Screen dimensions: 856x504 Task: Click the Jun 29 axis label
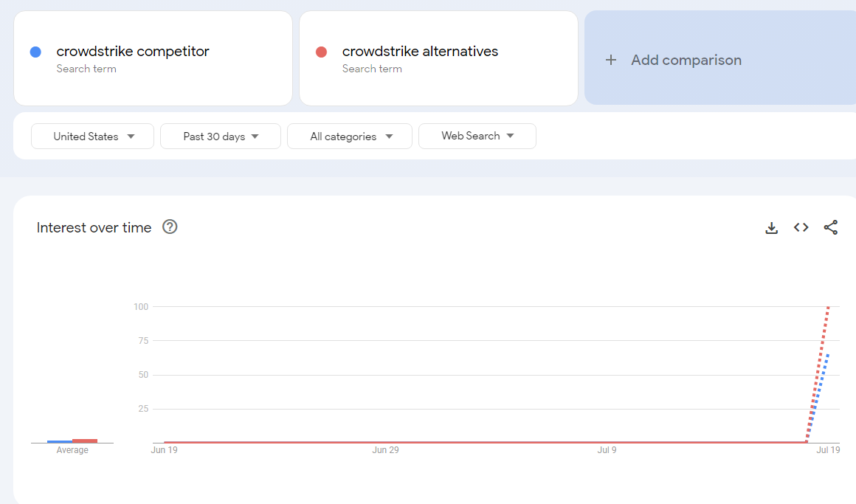pyautogui.click(x=385, y=449)
